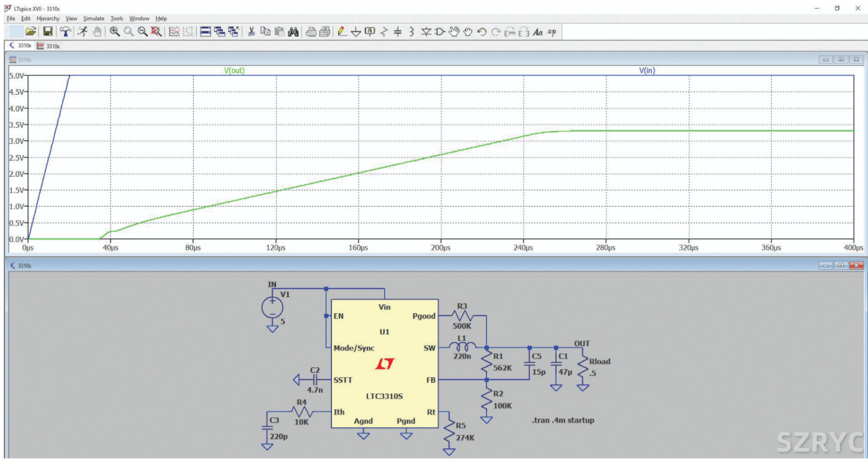Image resolution: width=868 pixels, height=459 pixels.
Task: Click the Open file folder icon
Action: point(30,32)
